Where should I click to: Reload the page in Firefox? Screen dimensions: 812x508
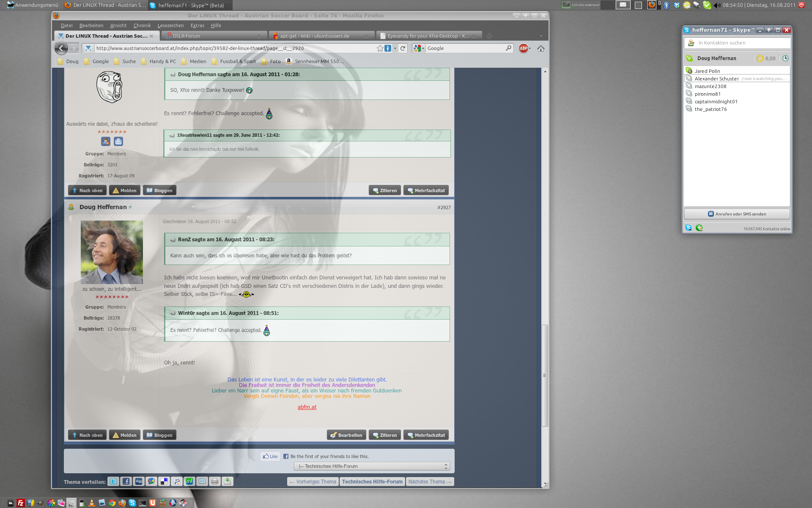403,48
